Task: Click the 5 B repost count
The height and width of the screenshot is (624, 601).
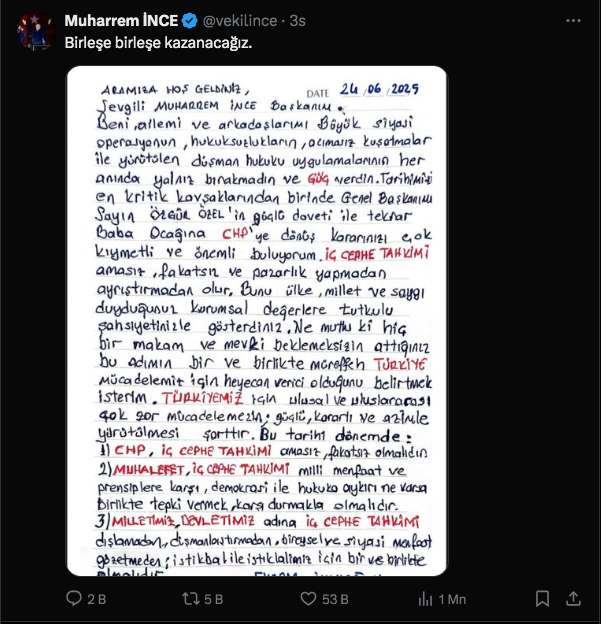Action: click(x=213, y=599)
